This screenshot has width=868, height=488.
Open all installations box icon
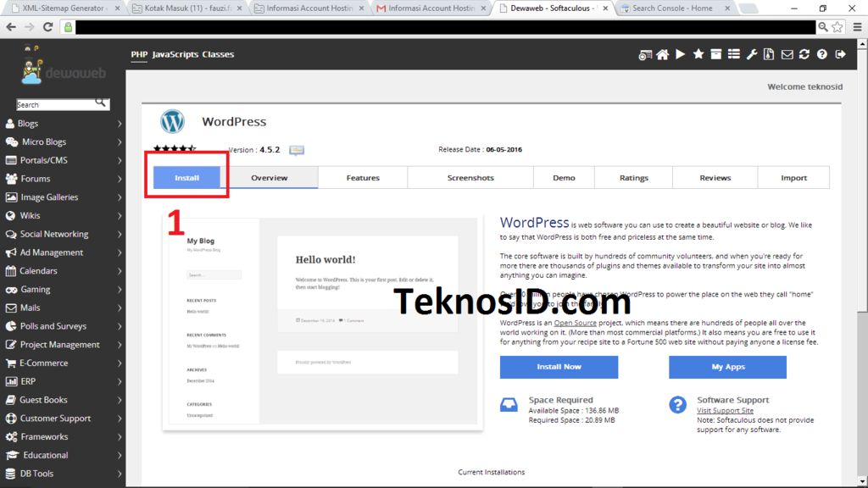[715, 54]
